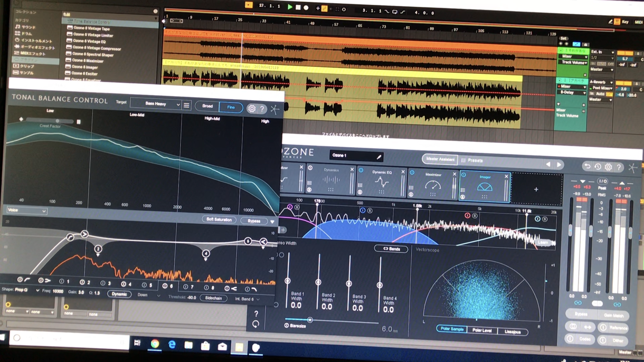Open the Ozone help question mark icon
The width and height of the screenshot is (644, 362).
pos(619,167)
